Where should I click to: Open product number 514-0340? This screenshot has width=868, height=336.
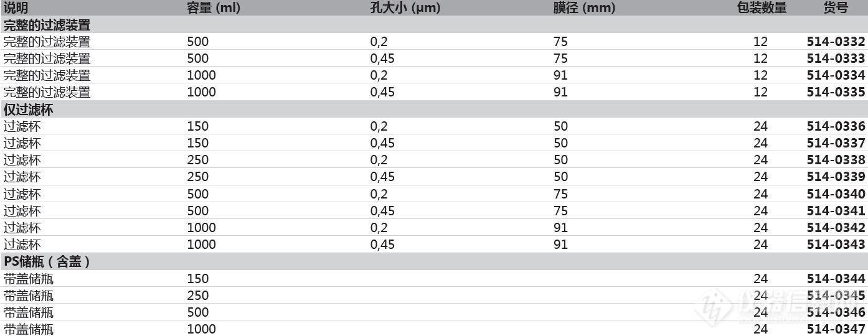836,194
